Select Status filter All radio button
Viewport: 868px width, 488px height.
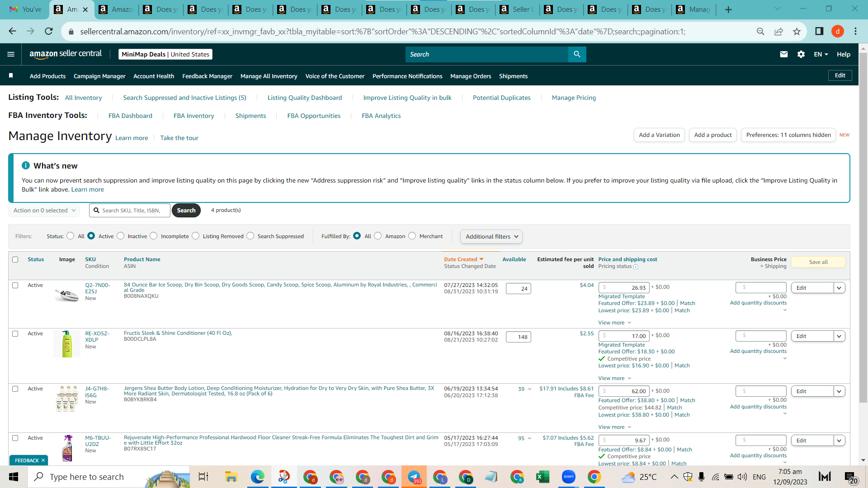pos(70,236)
